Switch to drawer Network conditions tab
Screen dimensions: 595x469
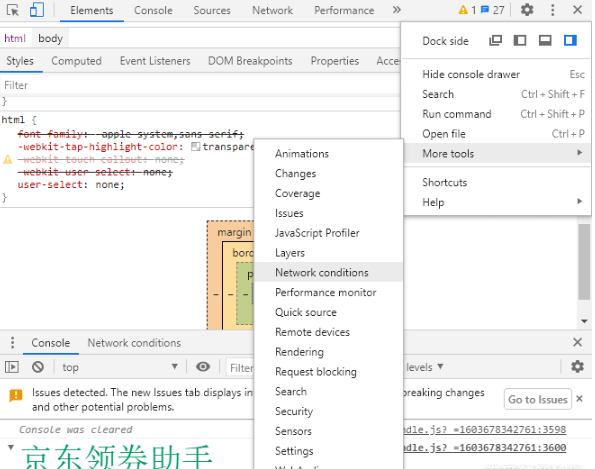134,343
